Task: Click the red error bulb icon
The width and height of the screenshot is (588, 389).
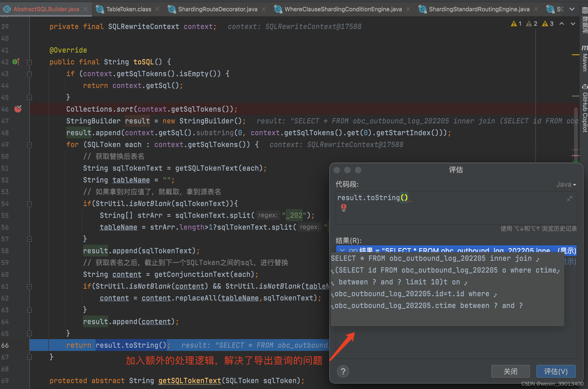Action: (344, 207)
